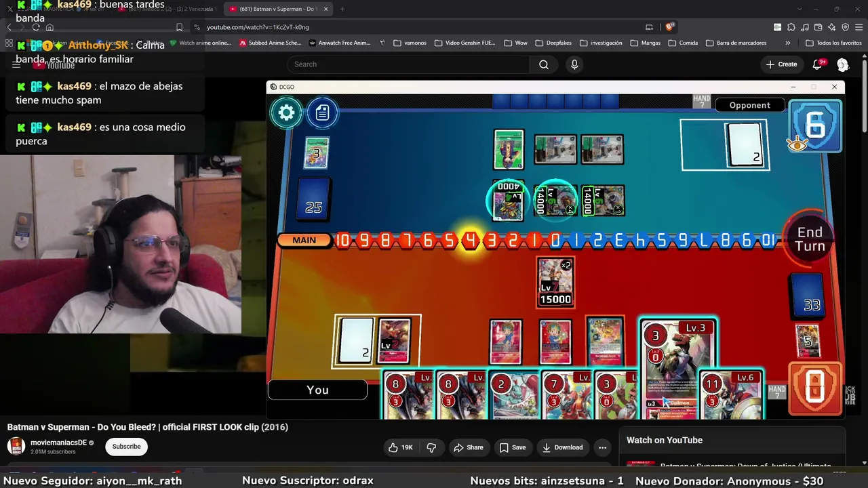The image size is (868, 488).
Task: Start voice search with the microphone icon
Action: tap(574, 64)
